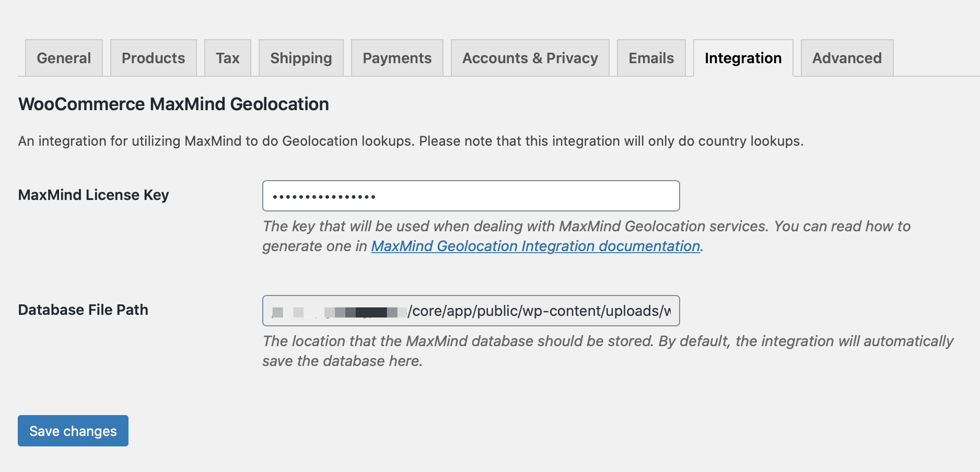Screen dimensions: 980x472
Task: Focus the MaxMind License Key input field
Action: (x=470, y=196)
